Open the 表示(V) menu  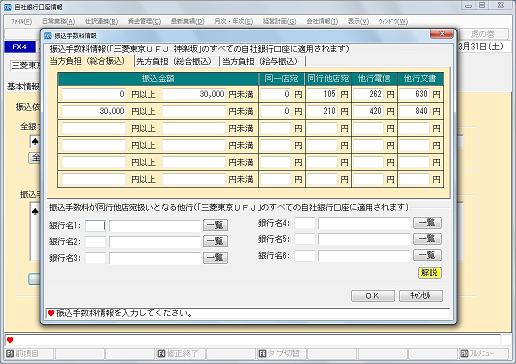pos(358,21)
